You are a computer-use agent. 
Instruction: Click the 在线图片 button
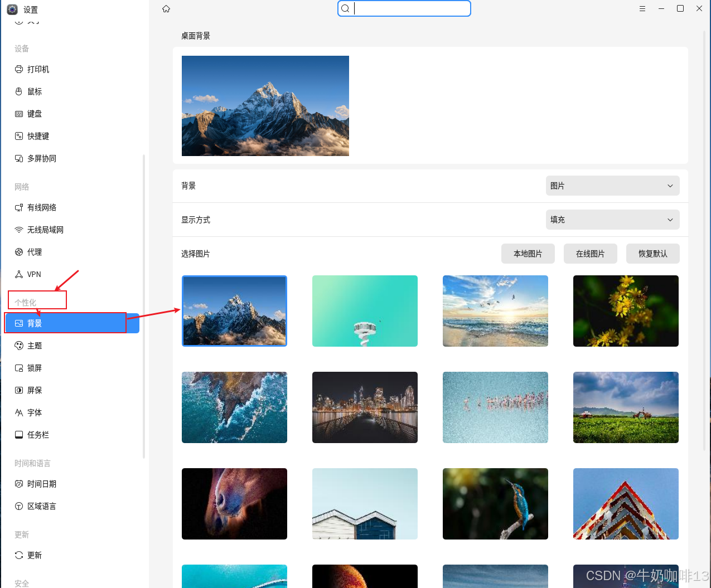point(591,254)
